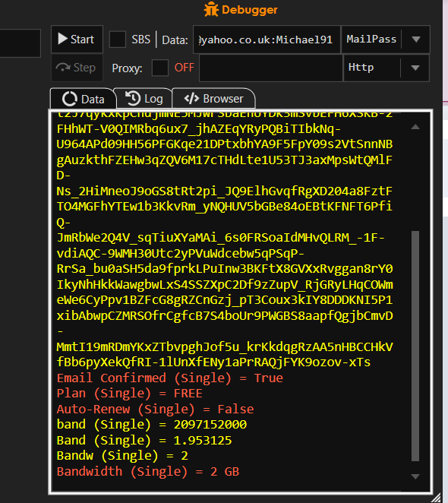Image resolution: width=448 pixels, height=503 pixels.
Task: Click the Debugger title text
Action: click(x=250, y=10)
